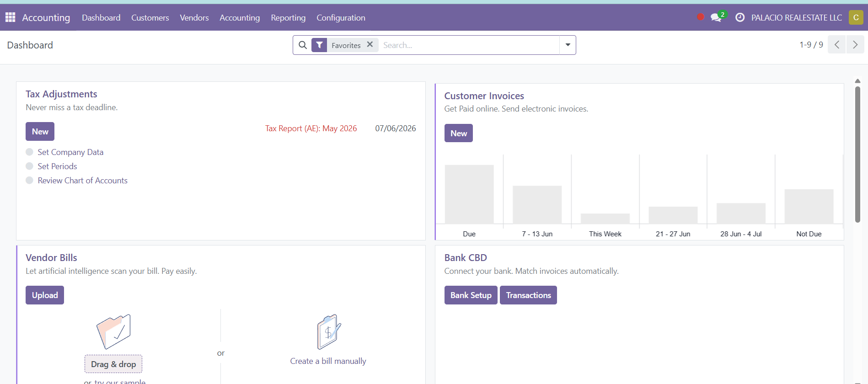Click the search magnifier icon

click(303, 45)
